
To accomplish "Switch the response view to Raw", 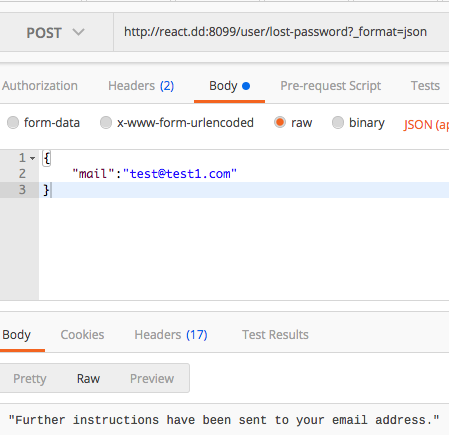I will (x=88, y=379).
